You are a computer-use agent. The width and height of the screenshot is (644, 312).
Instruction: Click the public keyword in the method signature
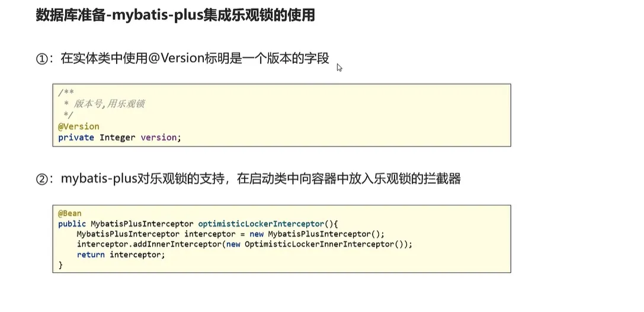tap(72, 224)
